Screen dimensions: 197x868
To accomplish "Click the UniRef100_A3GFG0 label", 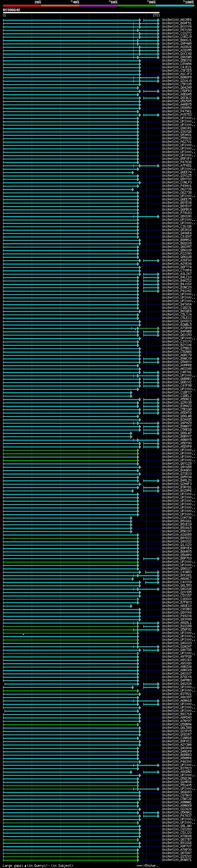I will 177,260.
